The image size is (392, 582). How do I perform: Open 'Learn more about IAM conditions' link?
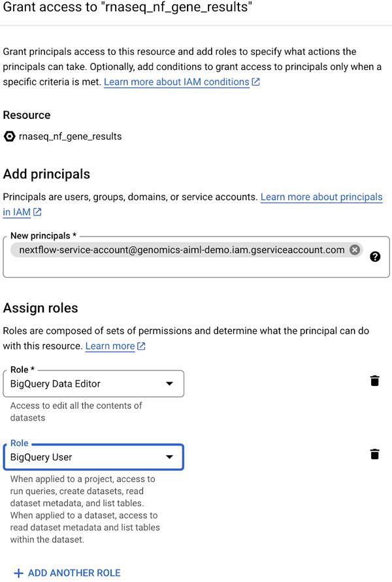coord(176,82)
